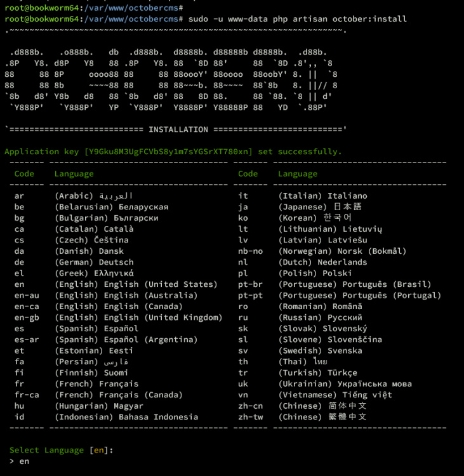Image resolution: width=464 pixels, height=476 pixels.
Task: Select the 'ar' Arabic language code
Action: [19, 196]
